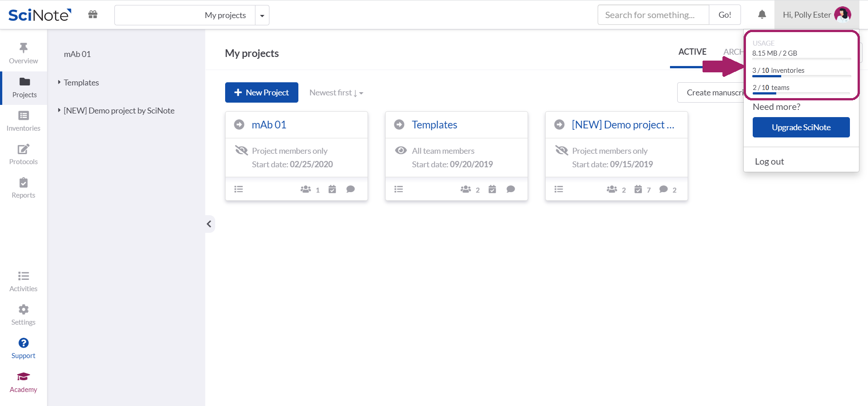Screen dimensions: 868x406
Task: Open the gift box what's new icon
Action: point(93,14)
